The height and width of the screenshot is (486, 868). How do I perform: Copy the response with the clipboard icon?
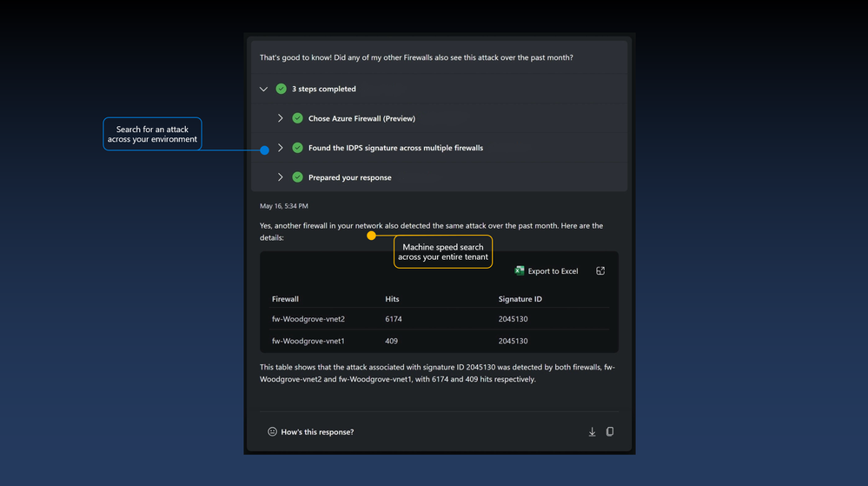[609, 432]
